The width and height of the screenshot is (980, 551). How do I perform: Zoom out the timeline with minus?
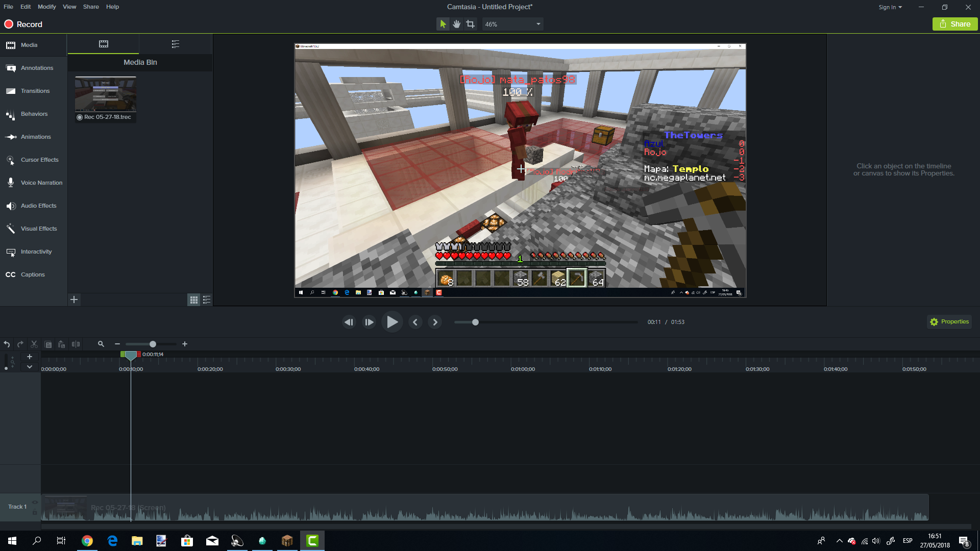(x=117, y=344)
